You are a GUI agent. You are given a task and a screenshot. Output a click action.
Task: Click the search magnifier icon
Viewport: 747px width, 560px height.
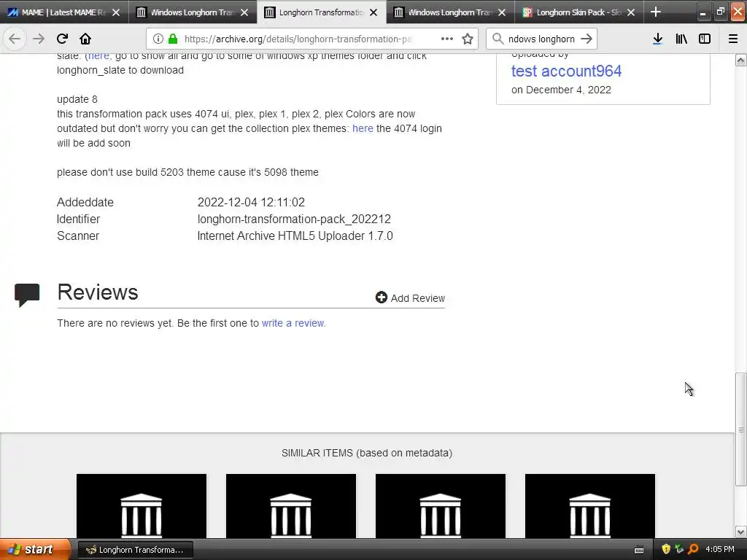498,39
